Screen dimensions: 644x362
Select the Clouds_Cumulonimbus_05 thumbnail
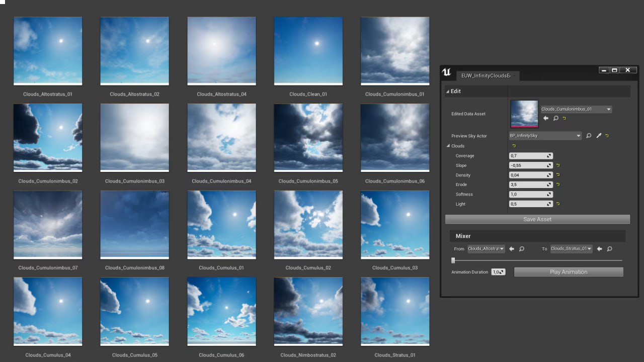[308, 138]
